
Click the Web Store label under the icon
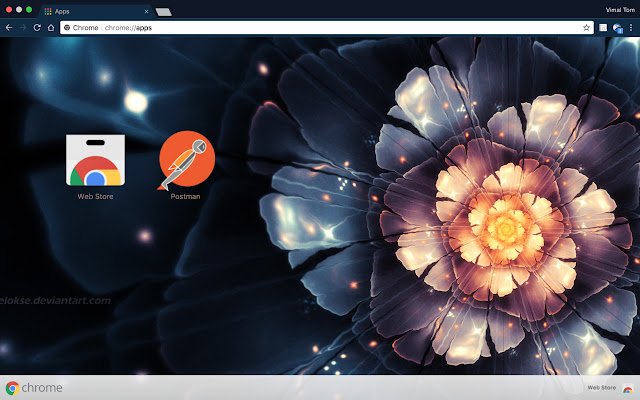[x=96, y=196]
